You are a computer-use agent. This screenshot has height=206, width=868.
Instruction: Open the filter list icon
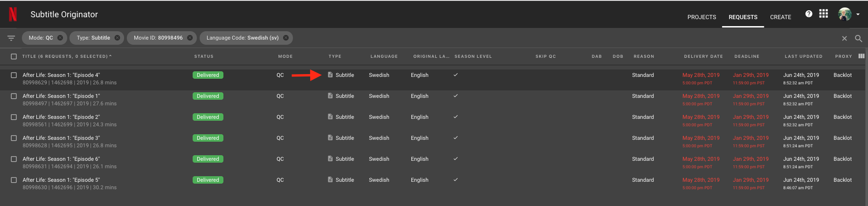[11, 38]
